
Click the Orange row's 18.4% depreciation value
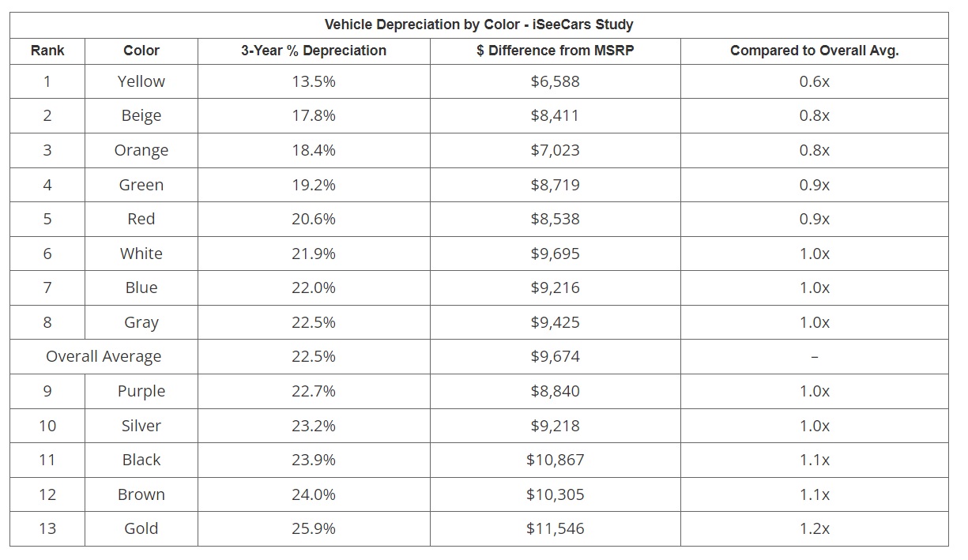(x=314, y=150)
